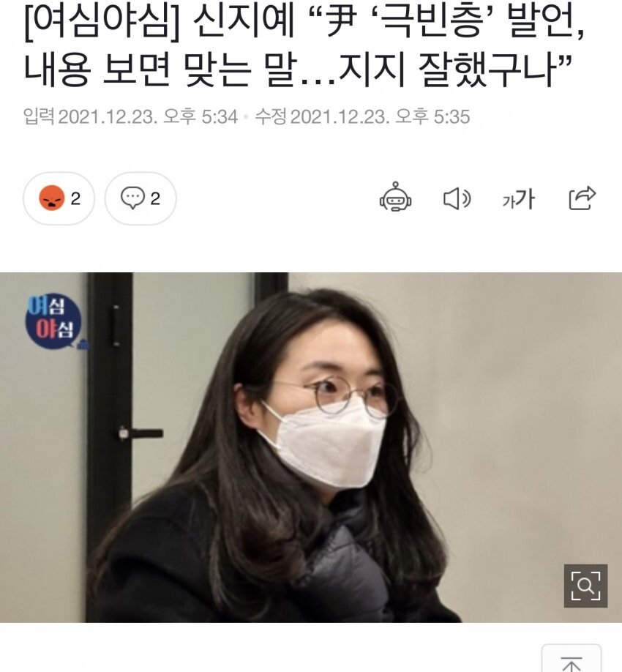
Task: Click the comment count 2 beside the bubble
Action: [x=155, y=198]
